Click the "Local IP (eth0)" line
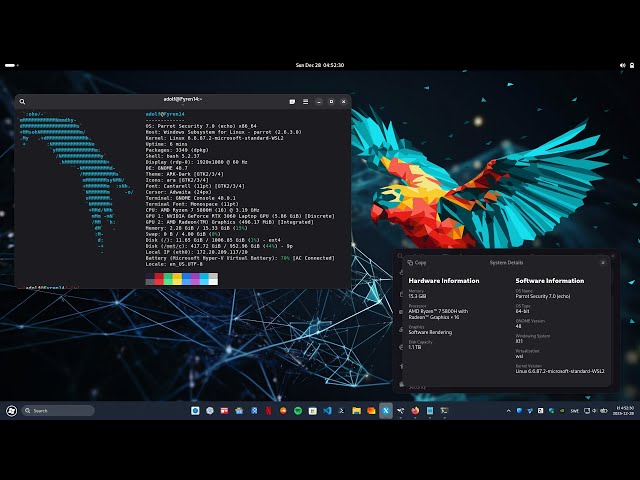This screenshot has width=640, height=480. (197, 252)
